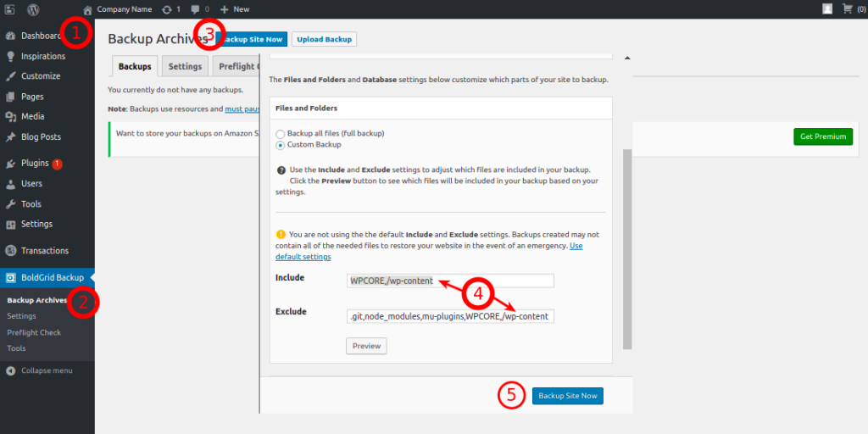The height and width of the screenshot is (434, 868).
Task: Click the WordPress logo icon
Action: click(34, 9)
